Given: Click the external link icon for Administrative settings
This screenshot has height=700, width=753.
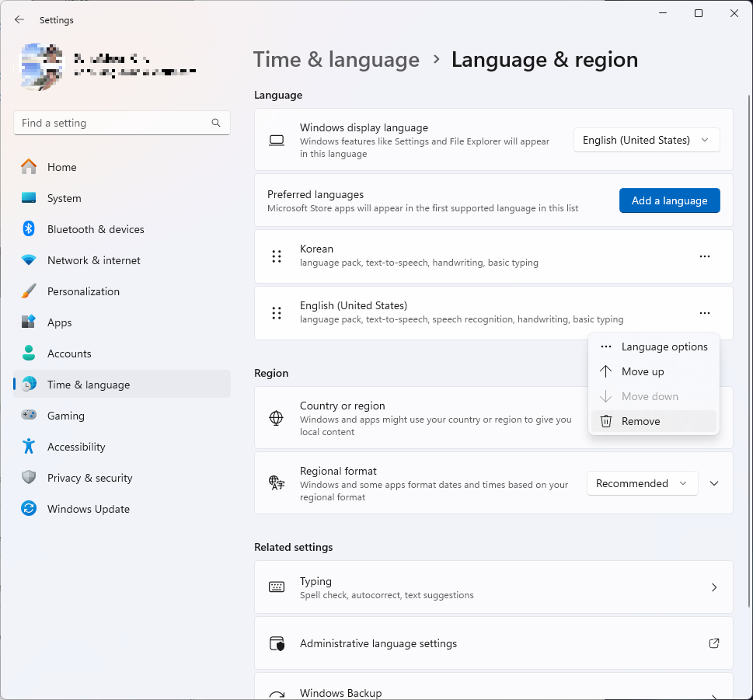Looking at the screenshot, I should [x=714, y=643].
